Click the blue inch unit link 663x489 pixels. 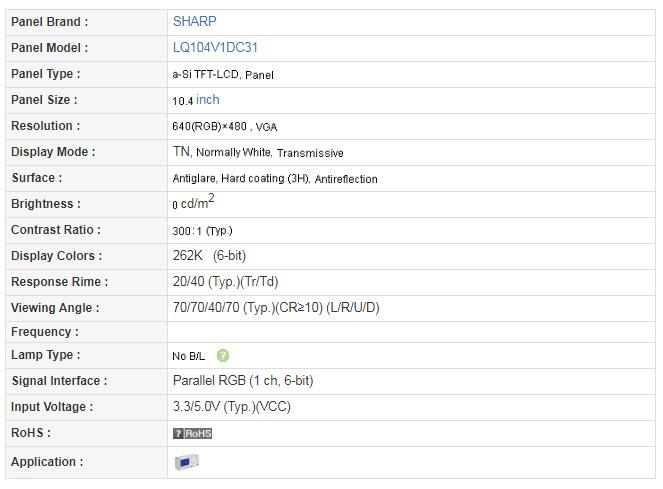(208, 99)
